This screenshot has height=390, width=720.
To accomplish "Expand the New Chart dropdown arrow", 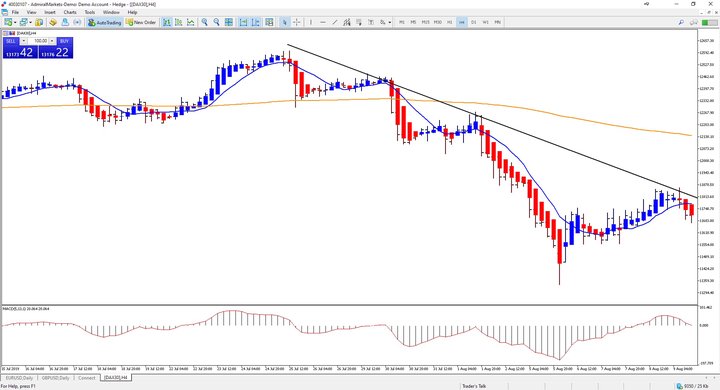I will pyautogui.click(x=15, y=22).
